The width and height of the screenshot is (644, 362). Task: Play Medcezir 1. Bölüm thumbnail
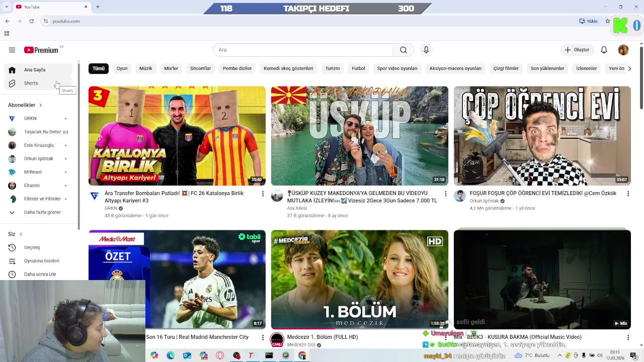359,280
